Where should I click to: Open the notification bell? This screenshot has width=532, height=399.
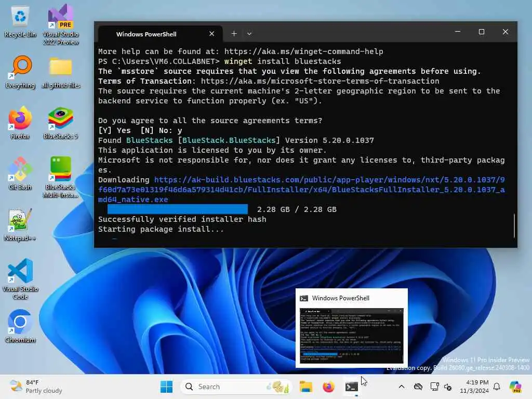(497, 387)
